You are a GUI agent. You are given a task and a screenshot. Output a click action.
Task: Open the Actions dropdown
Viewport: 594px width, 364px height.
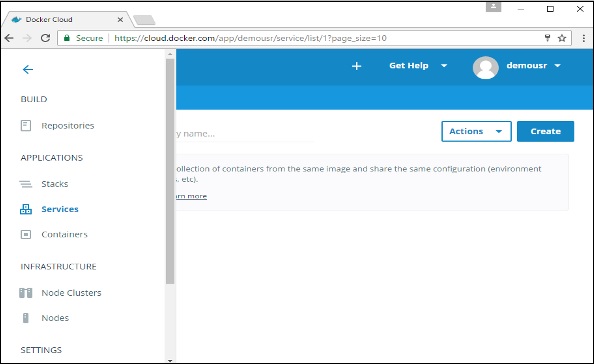click(x=476, y=131)
